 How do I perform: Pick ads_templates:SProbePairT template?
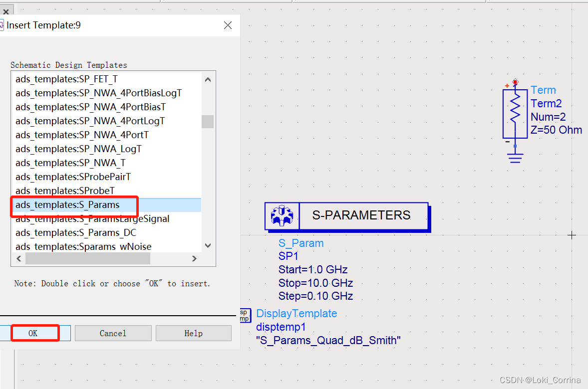[x=106, y=177]
